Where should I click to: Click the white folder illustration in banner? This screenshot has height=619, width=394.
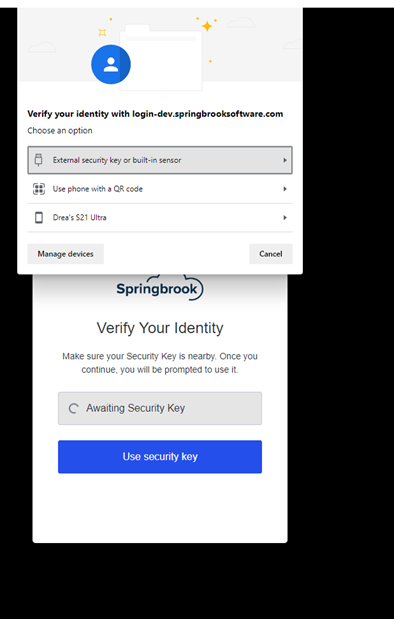pos(161,58)
